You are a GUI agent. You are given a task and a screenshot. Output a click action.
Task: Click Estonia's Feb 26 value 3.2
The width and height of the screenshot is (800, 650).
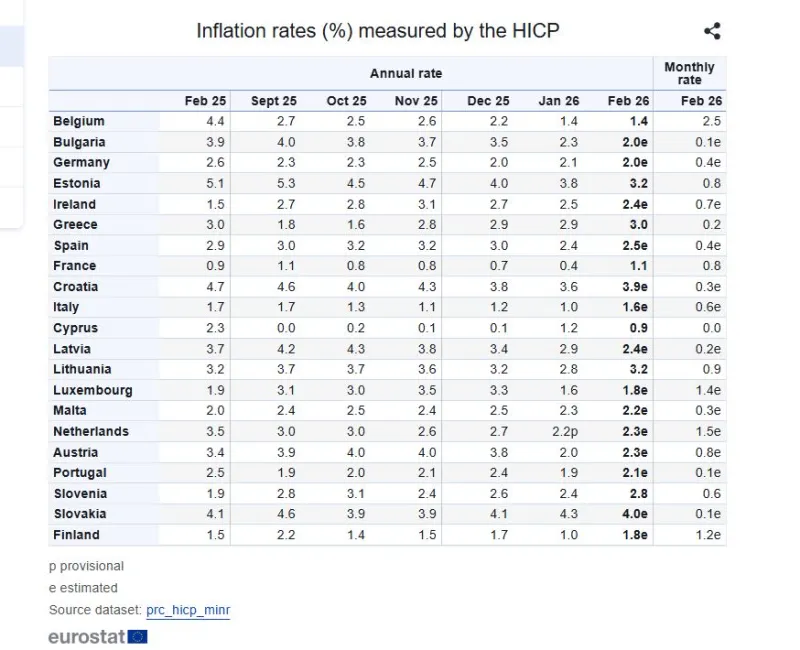pos(638,183)
